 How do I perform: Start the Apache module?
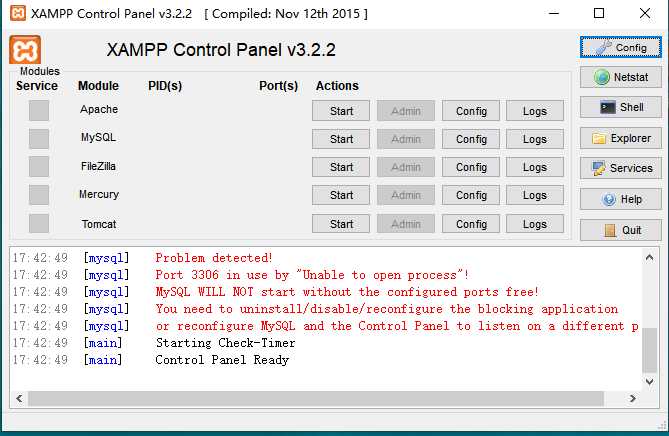tap(341, 111)
